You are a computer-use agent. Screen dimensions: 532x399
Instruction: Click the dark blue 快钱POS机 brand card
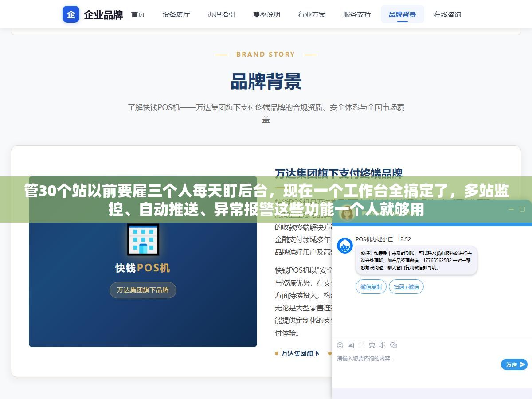(x=143, y=262)
